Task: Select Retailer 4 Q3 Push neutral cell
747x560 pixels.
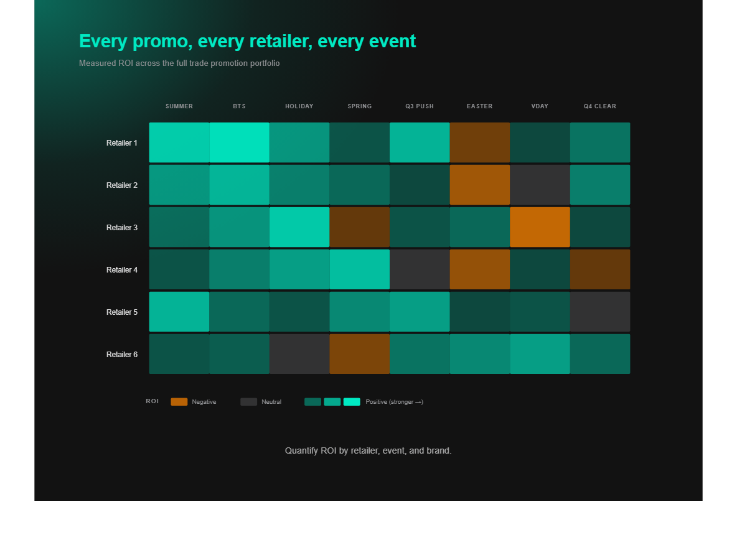Action: 420,269
